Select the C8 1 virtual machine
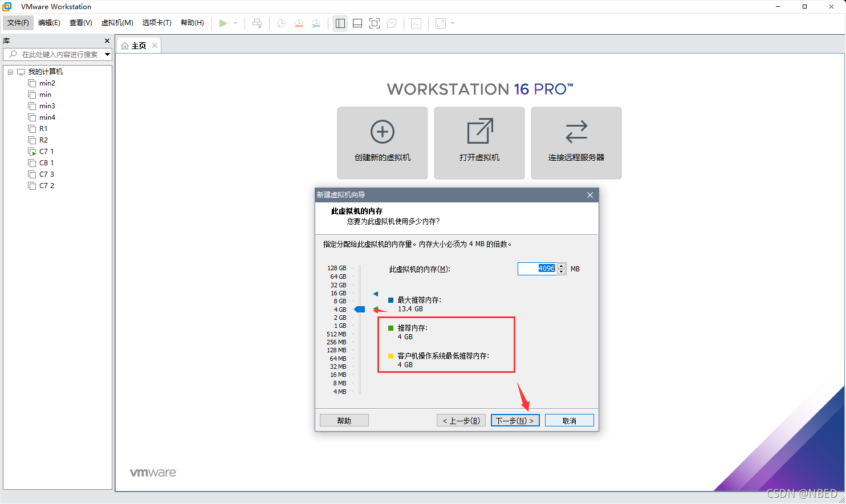The height and width of the screenshot is (504, 846). (x=46, y=163)
